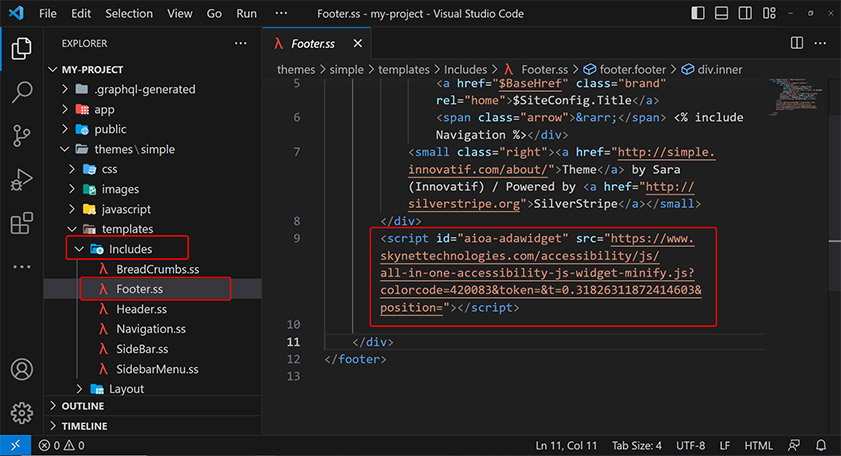
Task: Open the Selection menu
Action: click(x=129, y=13)
